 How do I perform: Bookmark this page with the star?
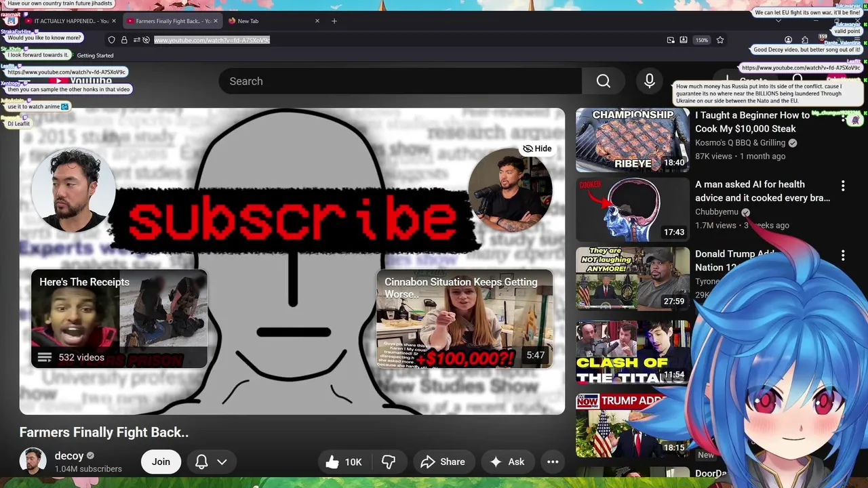[x=720, y=40]
